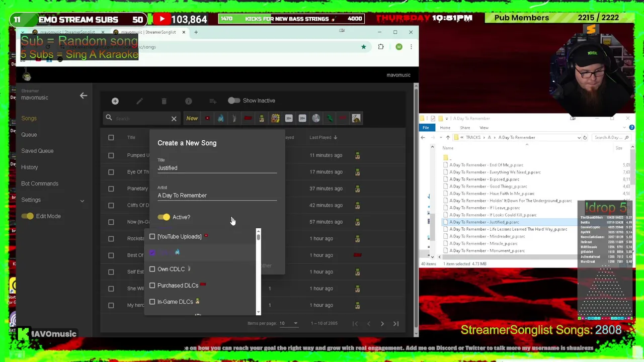This screenshot has height=362, width=644.
Task: Collapse the sidebar with the back arrow
Action: (x=84, y=95)
